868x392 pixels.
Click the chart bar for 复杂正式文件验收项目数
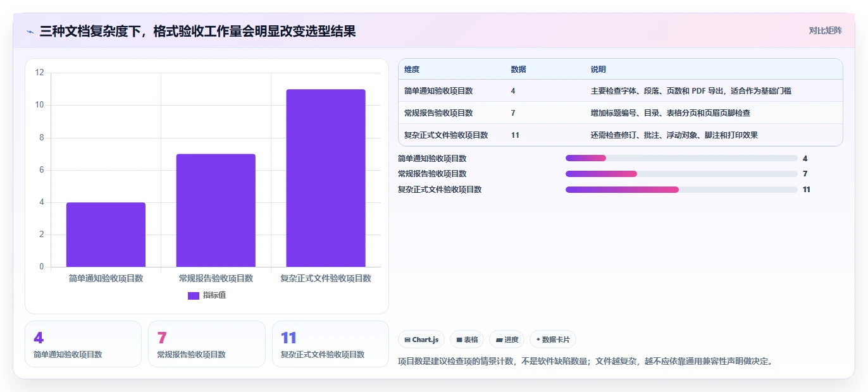326,178
